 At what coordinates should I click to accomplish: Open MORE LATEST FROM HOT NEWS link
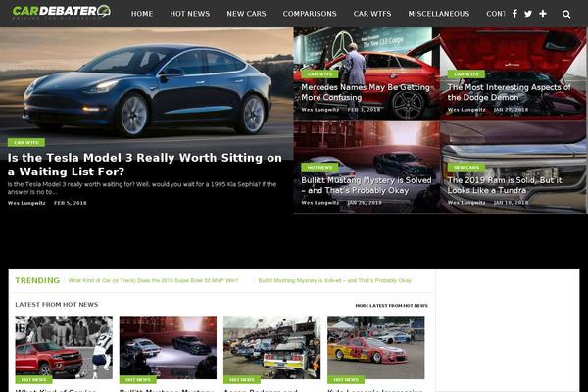(x=391, y=306)
